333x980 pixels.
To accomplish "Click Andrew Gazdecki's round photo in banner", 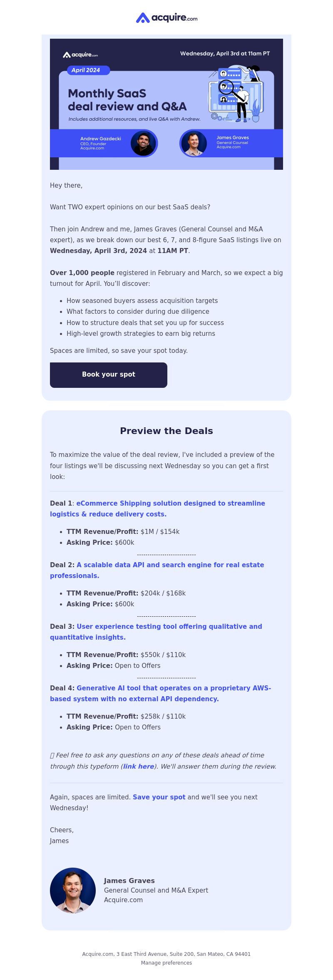I will point(144,143).
